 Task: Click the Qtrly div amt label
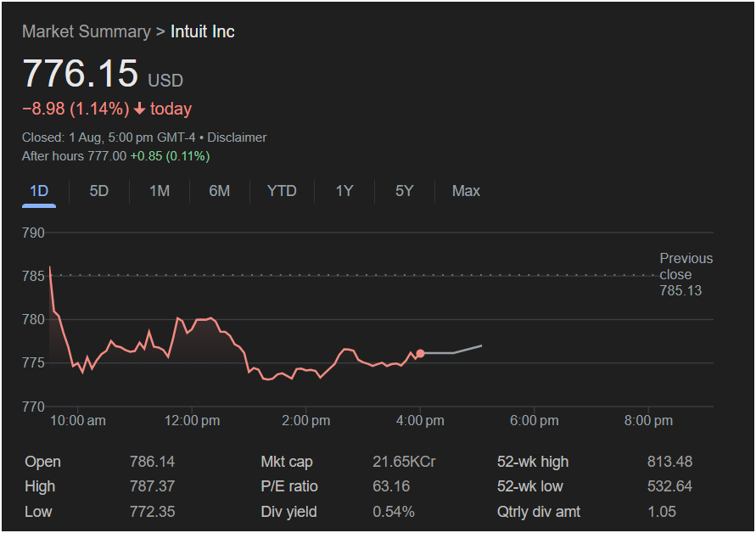(x=539, y=511)
